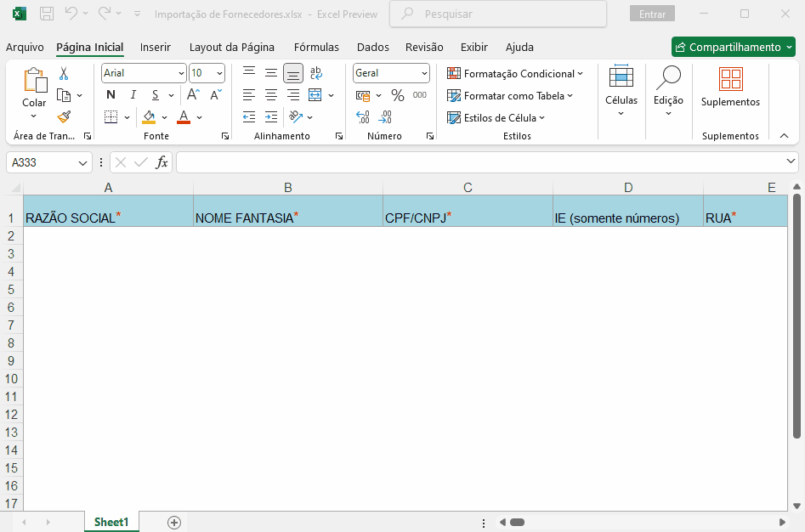The height and width of the screenshot is (532, 805).
Task: Copy selection with the copy icon
Action: pyautogui.click(x=64, y=95)
